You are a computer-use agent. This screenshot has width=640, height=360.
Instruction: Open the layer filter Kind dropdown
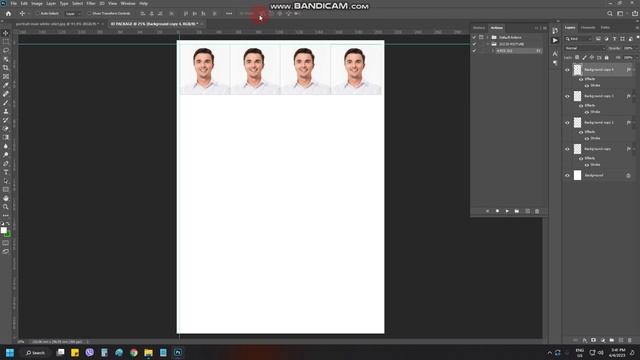coord(578,39)
